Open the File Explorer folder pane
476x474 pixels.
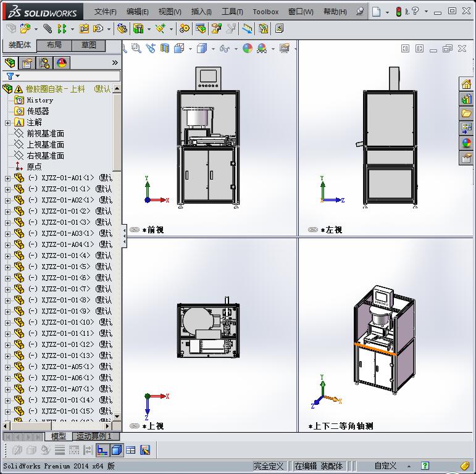pyautogui.click(x=467, y=114)
